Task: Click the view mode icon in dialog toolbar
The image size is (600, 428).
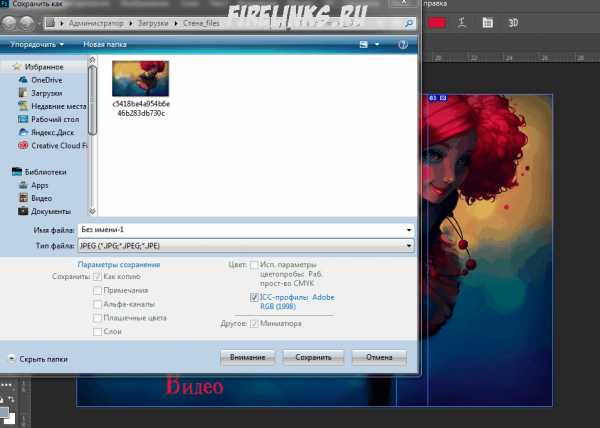Action: click(364, 44)
